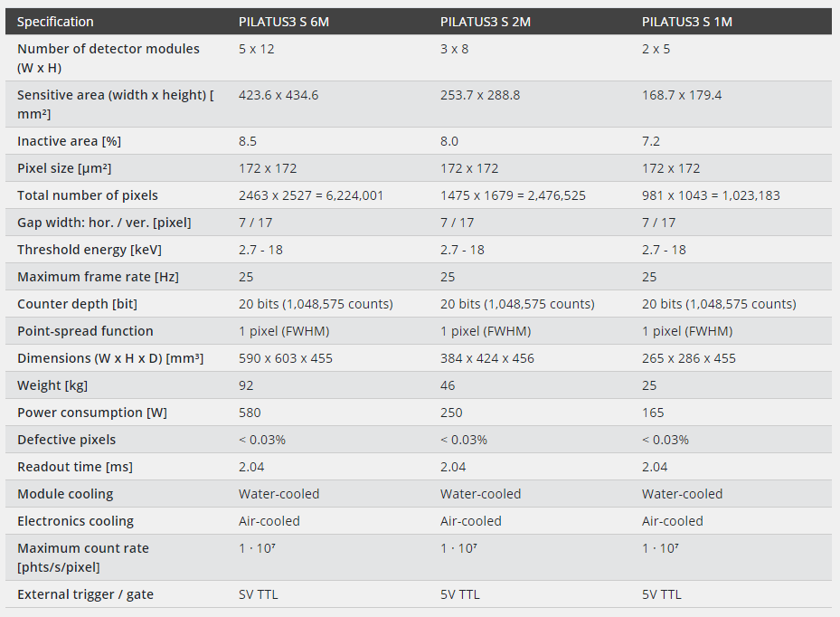The width and height of the screenshot is (840, 617).
Task: Click the 6M weight value 92
Action: coord(246,385)
